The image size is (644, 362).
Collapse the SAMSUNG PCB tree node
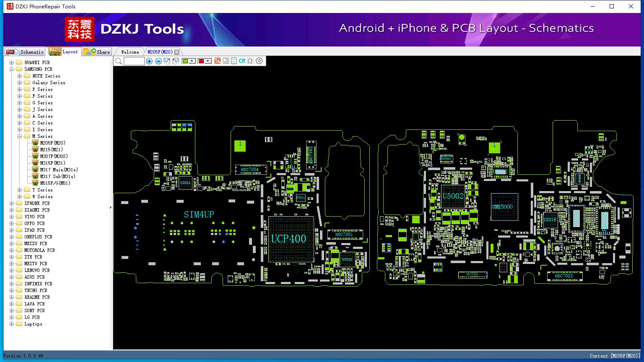point(12,70)
